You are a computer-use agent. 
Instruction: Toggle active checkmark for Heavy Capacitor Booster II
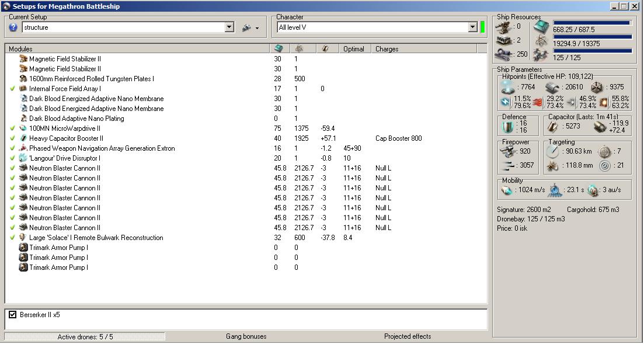pos(12,138)
